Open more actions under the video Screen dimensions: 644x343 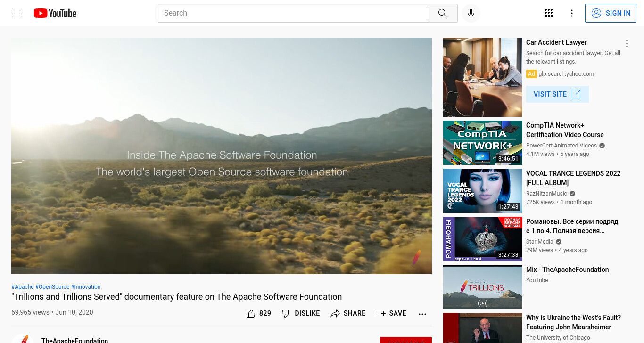click(422, 314)
